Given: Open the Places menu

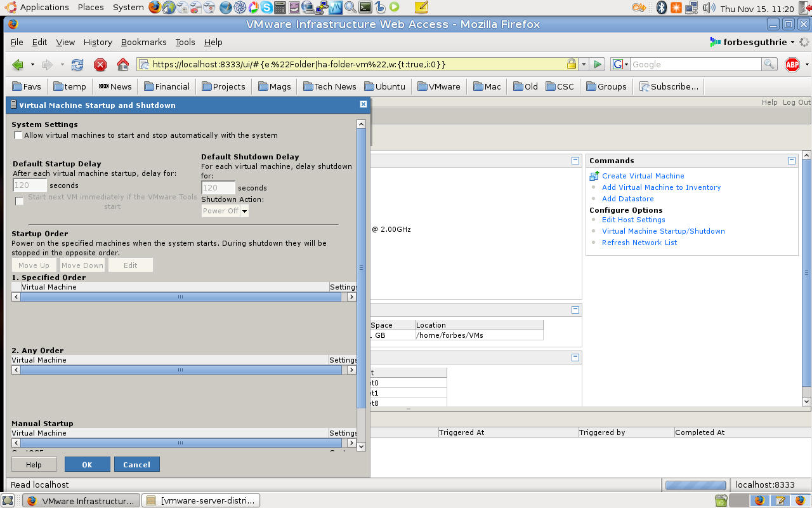Looking at the screenshot, I should coord(91,8).
